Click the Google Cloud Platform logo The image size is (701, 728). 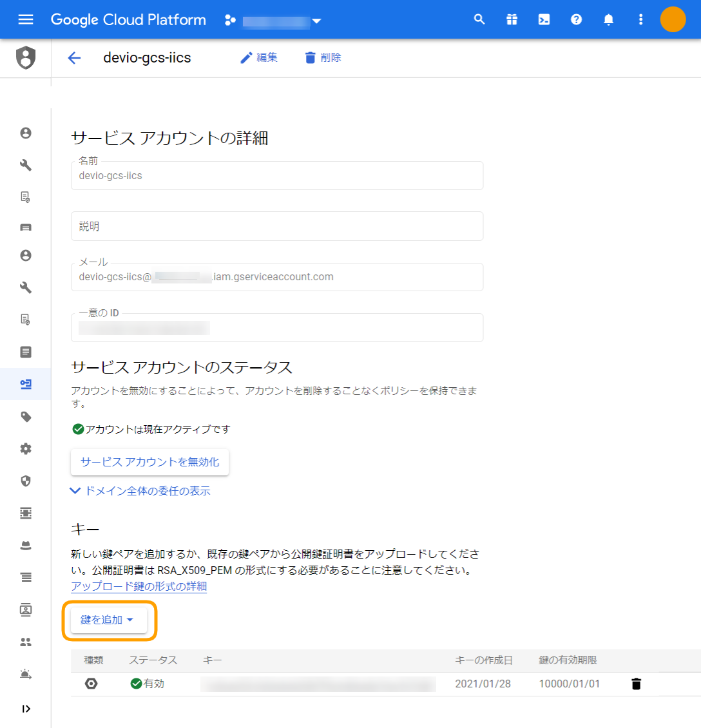pyautogui.click(x=128, y=19)
